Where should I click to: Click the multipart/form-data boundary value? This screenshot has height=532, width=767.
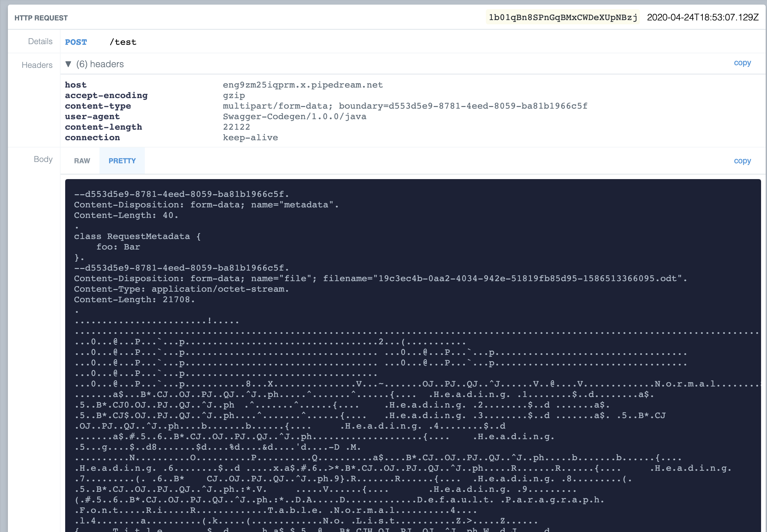pyautogui.click(x=405, y=106)
